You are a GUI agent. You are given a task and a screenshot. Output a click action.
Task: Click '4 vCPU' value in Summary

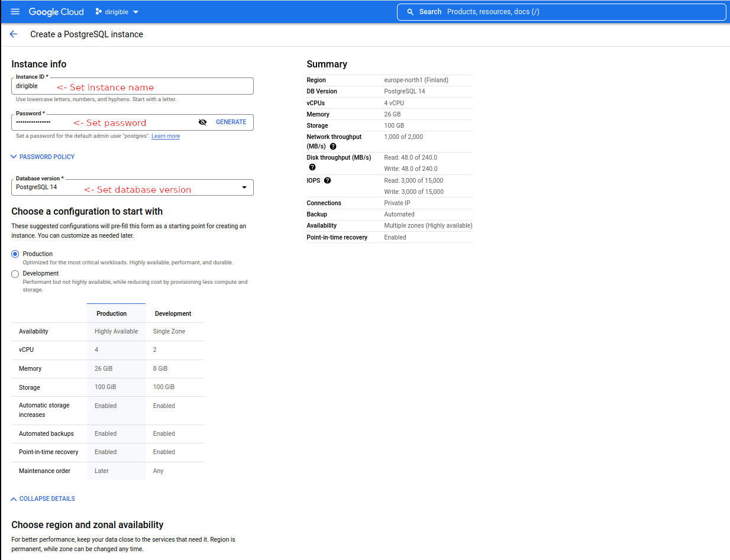point(394,103)
